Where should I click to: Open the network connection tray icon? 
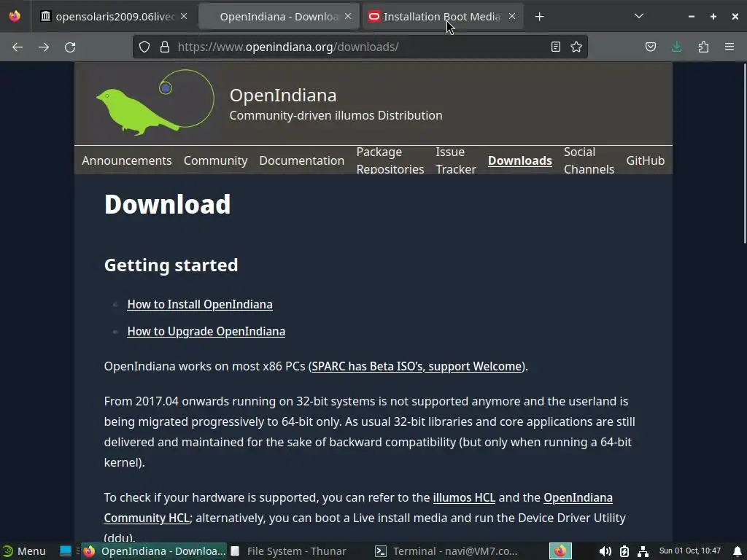(643, 551)
